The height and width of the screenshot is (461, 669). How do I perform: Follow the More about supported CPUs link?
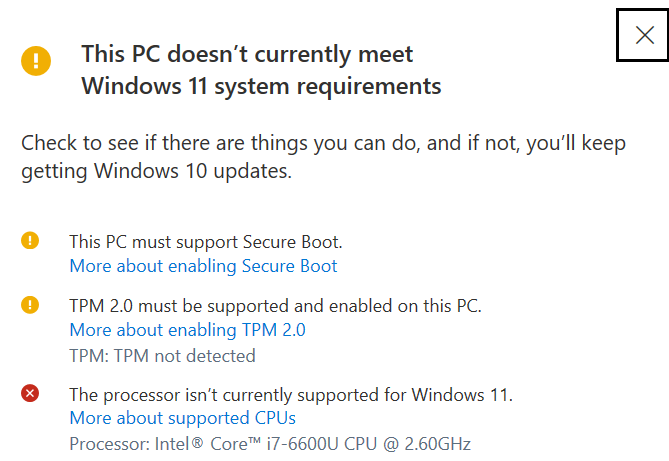(x=183, y=418)
